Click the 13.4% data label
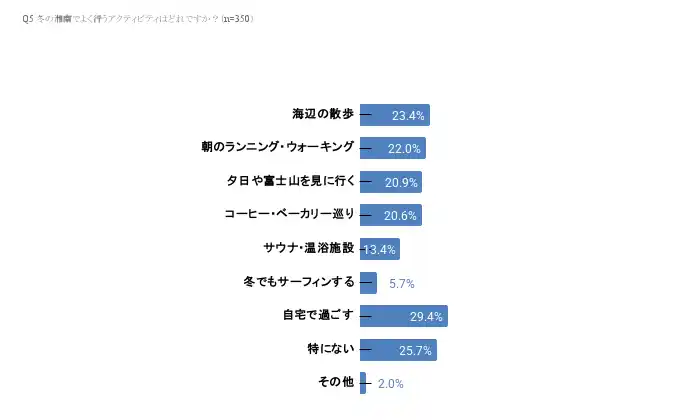This screenshot has height=420, width=700. pos(381,250)
